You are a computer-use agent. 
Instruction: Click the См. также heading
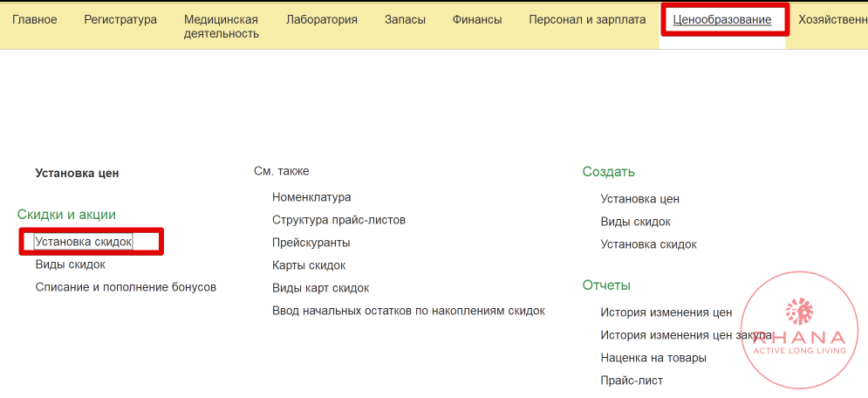(x=281, y=171)
